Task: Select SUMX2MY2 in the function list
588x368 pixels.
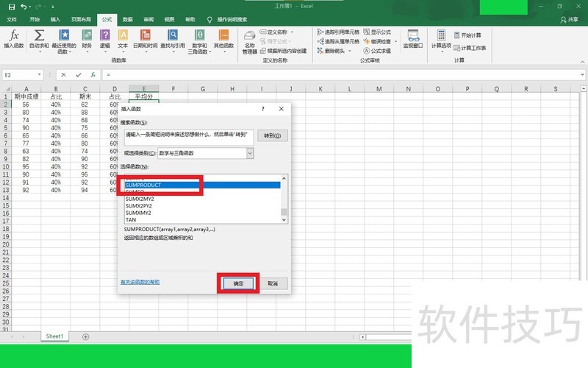Action: (203, 199)
